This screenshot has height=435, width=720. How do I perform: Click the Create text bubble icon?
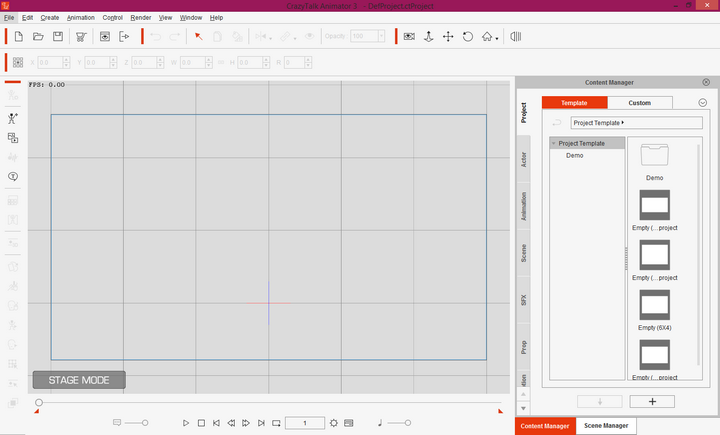pos(13,176)
